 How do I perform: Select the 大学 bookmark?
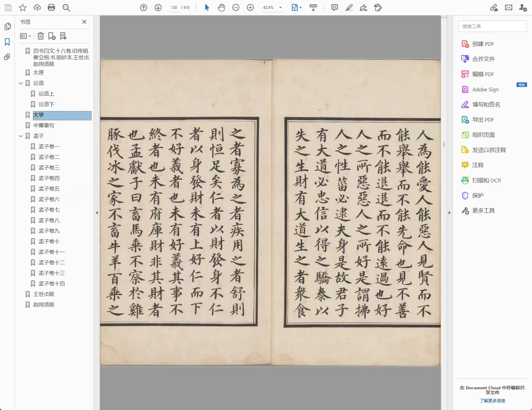(62, 115)
